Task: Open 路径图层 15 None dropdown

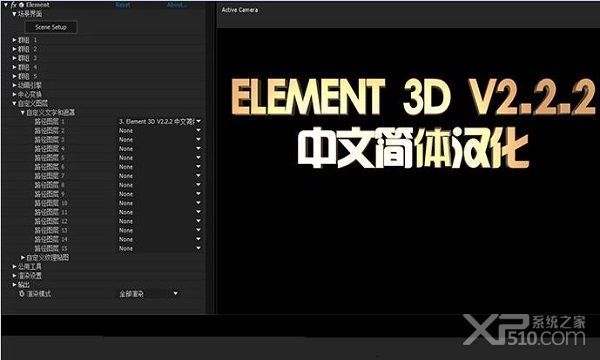Action: click(x=160, y=248)
